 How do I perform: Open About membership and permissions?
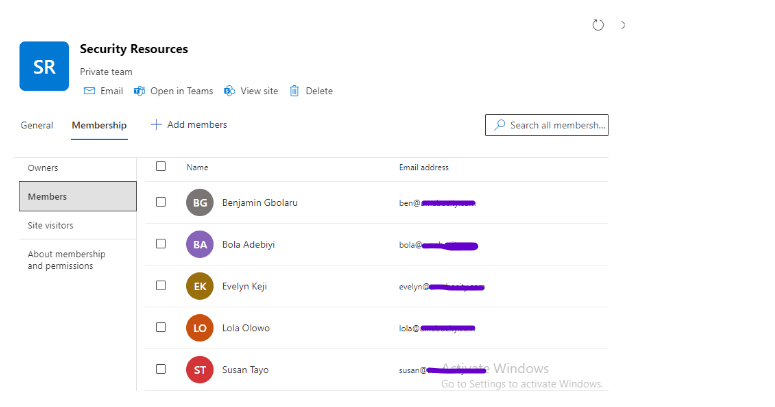coord(66,260)
